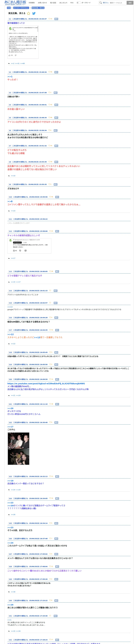The image size is (138, 644).
Task: Open the 現行スレ search scope dropdown
Action: [106, 3]
